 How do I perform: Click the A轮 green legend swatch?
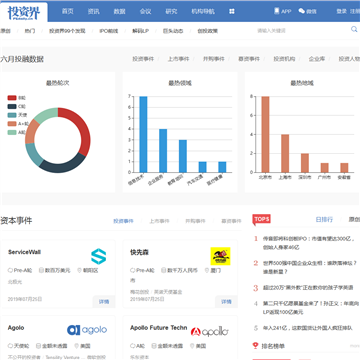[x=12, y=132]
